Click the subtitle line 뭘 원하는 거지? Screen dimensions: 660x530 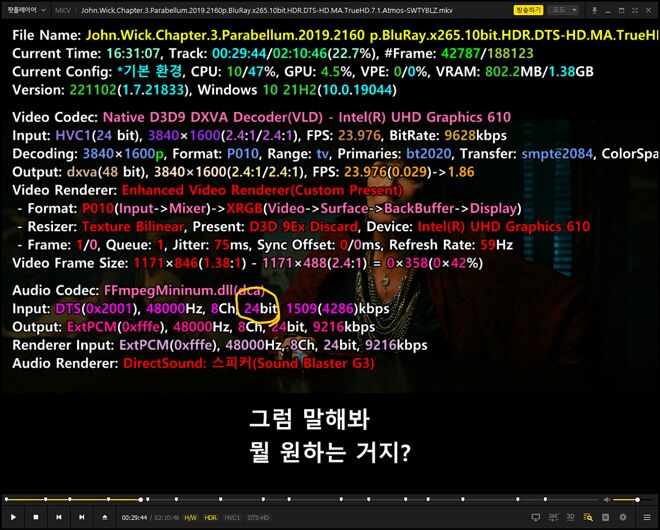click(330, 453)
